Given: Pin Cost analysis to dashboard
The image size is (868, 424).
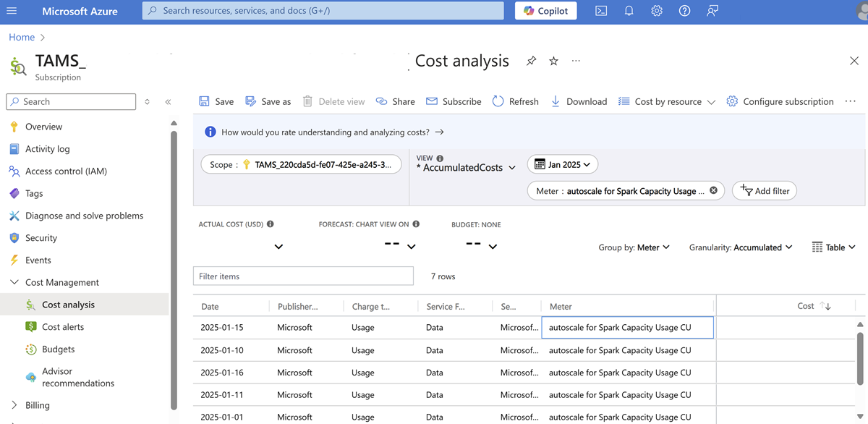Looking at the screenshot, I should click(531, 62).
